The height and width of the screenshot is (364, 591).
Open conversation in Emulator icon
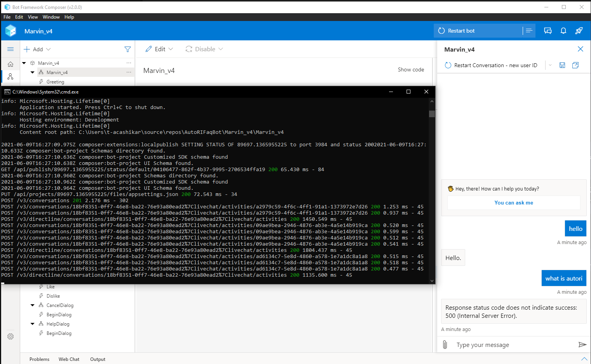point(575,65)
